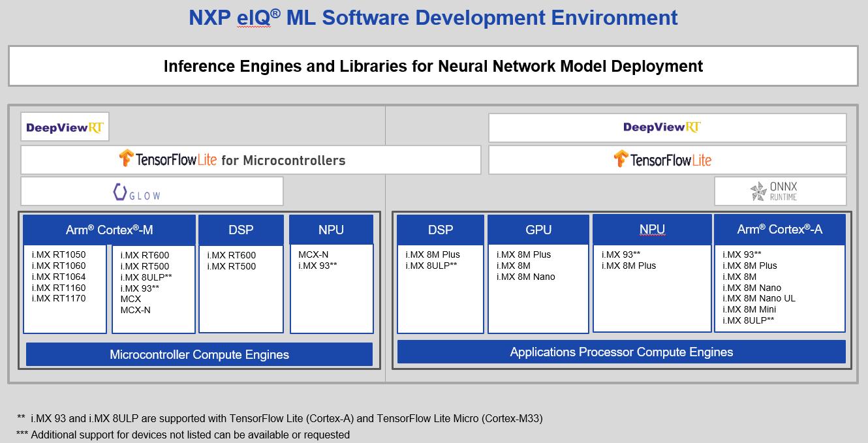Viewport: 868px width, 443px height.
Task: Click the TensorFlow Lite flame icon on the right
Action: coord(620,158)
